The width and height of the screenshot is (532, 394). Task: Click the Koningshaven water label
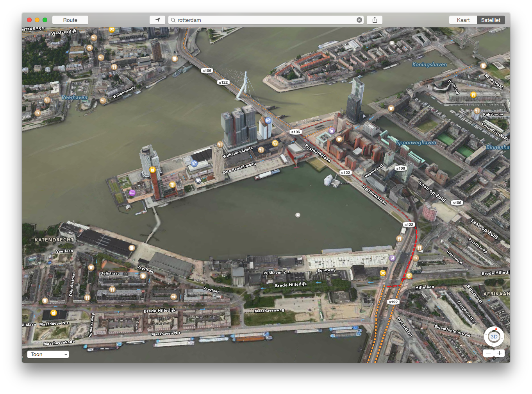click(430, 64)
